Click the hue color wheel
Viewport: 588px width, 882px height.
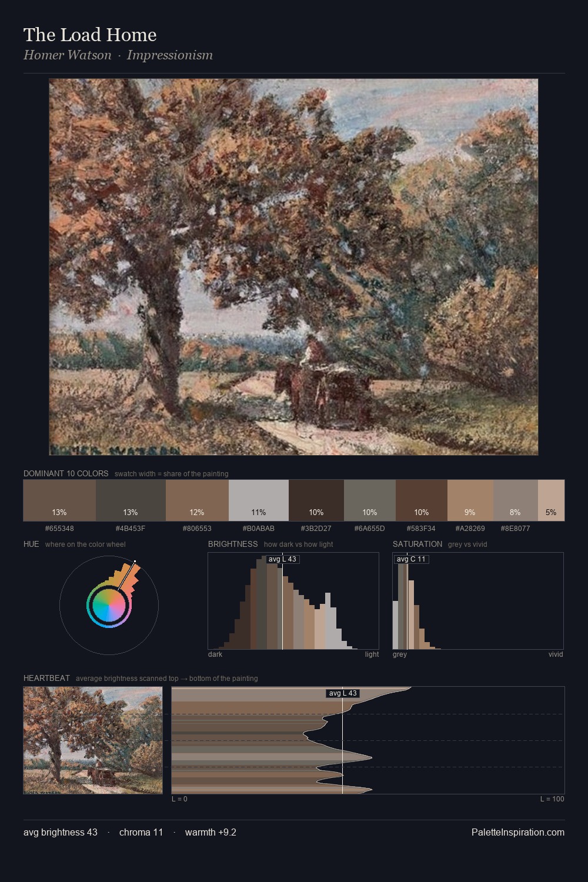109,605
